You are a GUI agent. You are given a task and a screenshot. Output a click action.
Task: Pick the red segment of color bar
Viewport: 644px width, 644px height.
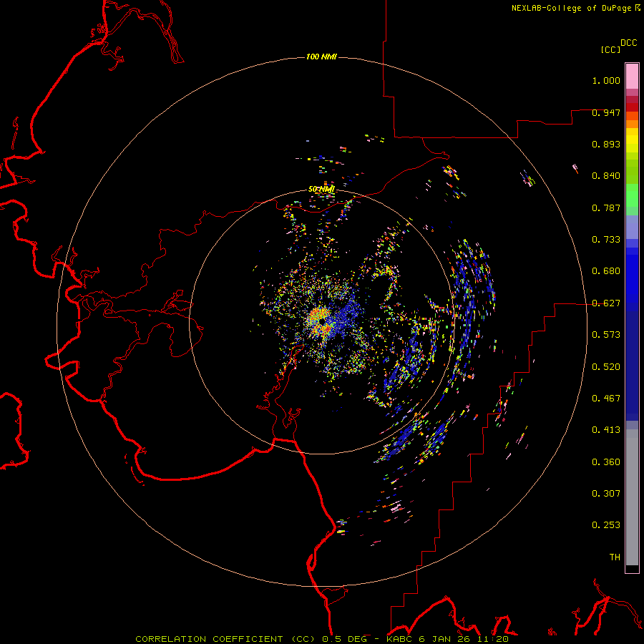click(x=632, y=107)
